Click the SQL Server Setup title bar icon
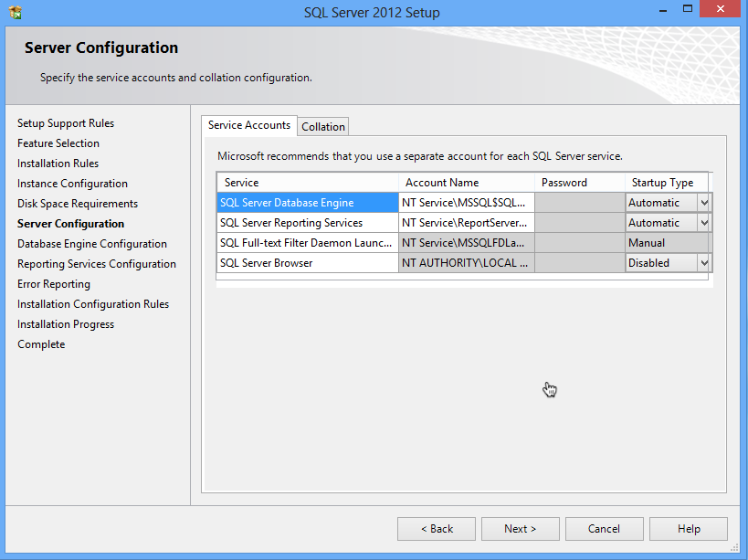The width and height of the screenshot is (748, 560). point(16,13)
